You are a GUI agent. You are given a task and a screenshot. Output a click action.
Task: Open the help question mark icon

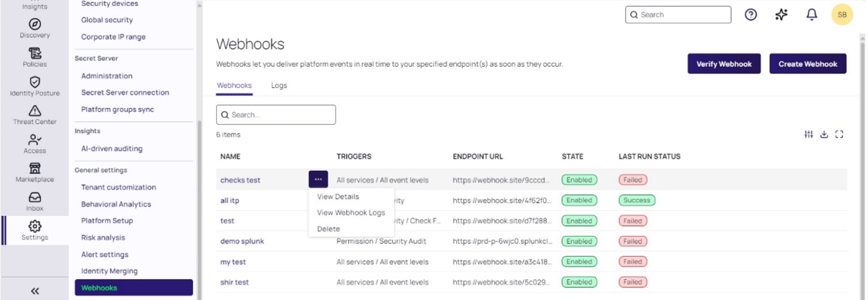click(x=751, y=15)
